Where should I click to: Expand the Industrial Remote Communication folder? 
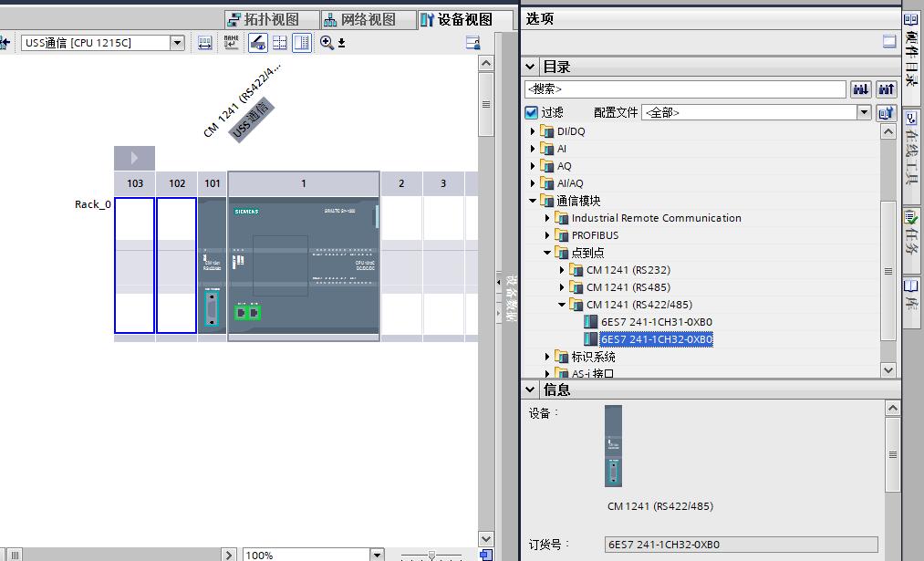[547, 218]
